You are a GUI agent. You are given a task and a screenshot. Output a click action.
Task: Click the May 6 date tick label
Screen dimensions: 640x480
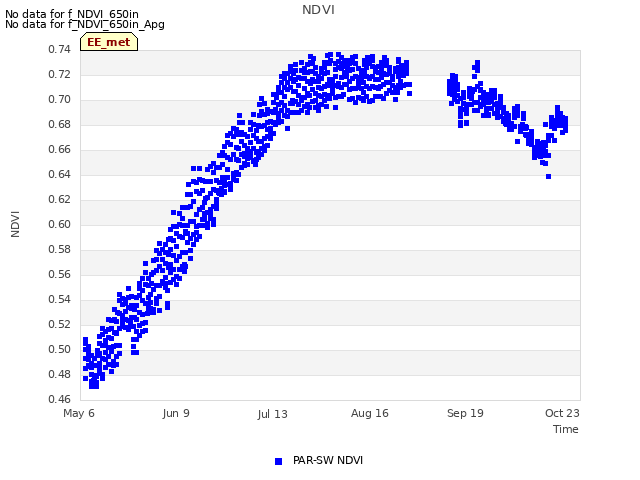(79, 413)
